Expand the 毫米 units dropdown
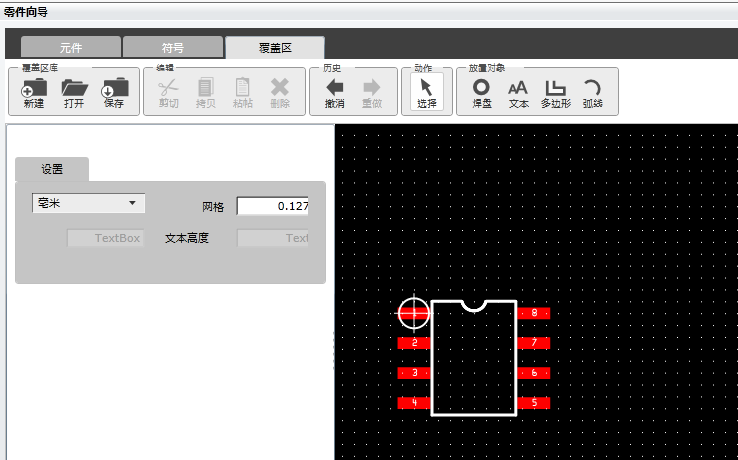This screenshot has width=738, height=460. pyautogui.click(x=88, y=203)
